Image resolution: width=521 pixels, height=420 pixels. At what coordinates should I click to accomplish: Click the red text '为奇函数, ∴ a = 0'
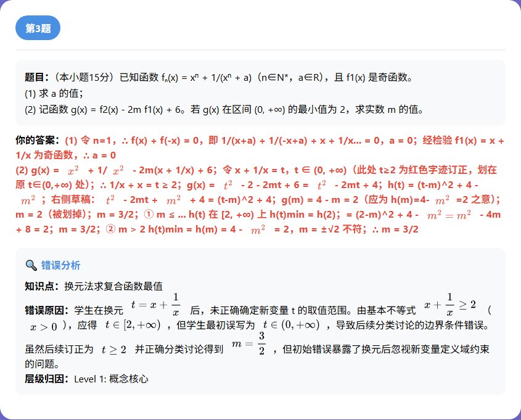pos(75,155)
